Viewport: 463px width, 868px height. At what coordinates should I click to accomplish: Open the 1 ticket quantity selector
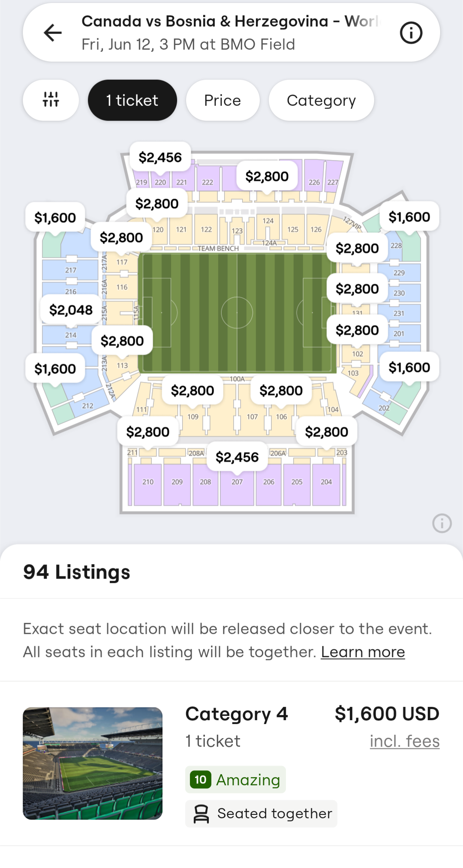132,100
